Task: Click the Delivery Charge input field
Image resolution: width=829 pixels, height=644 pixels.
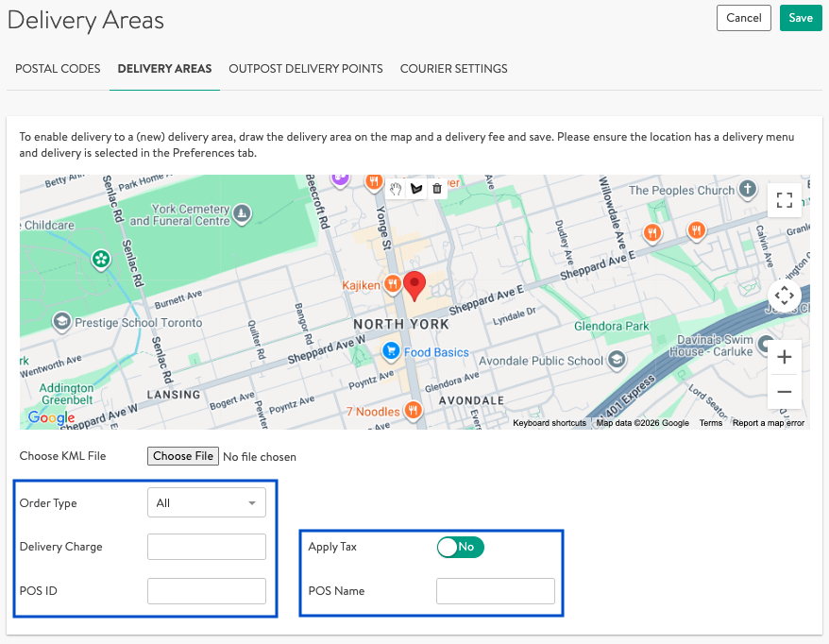Action: pyautogui.click(x=206, y=547)
